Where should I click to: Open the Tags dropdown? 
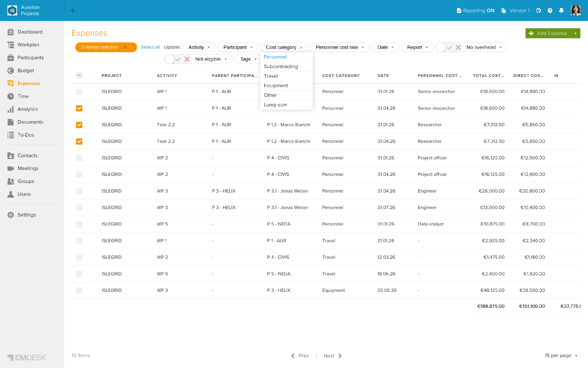[248, 59]
